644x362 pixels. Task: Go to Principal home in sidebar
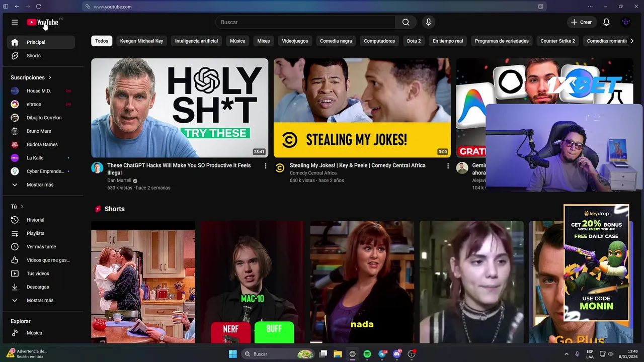pyautogui.click(x=41, y=42)
